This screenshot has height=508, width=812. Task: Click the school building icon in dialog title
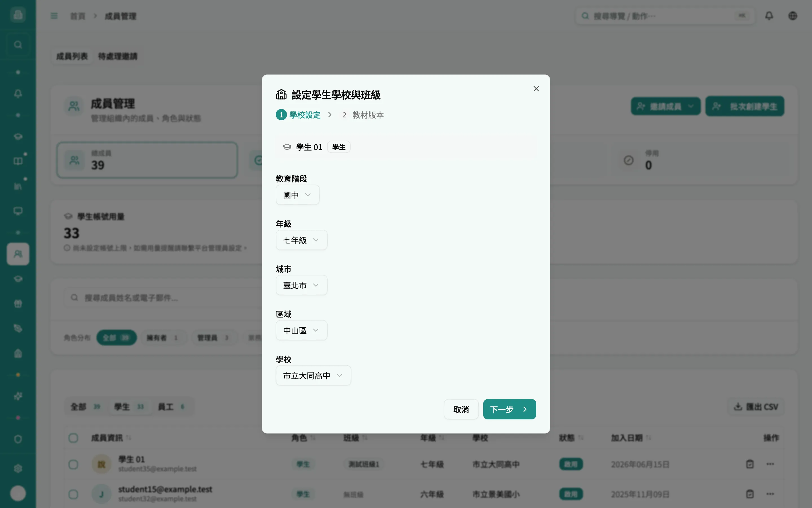coord(281,95)
